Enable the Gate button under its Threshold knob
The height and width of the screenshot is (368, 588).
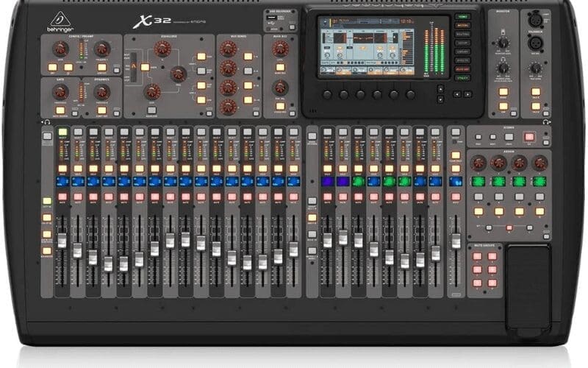[60, 110]
